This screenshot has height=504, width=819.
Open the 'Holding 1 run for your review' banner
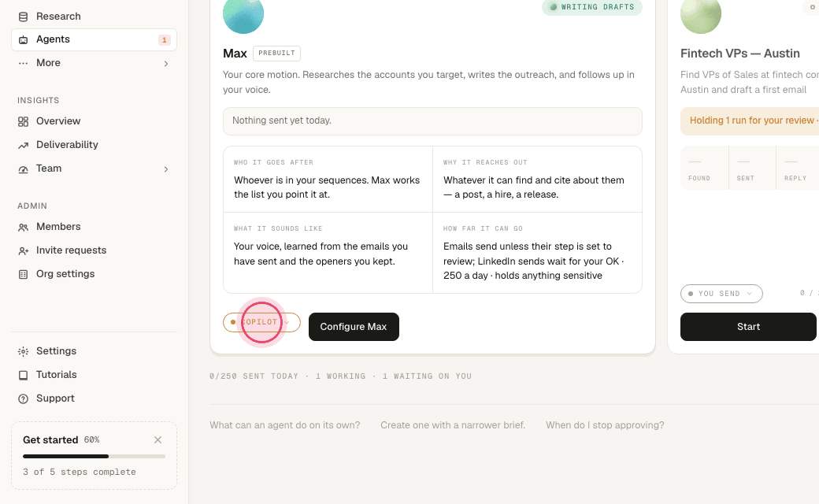[750, 120]
